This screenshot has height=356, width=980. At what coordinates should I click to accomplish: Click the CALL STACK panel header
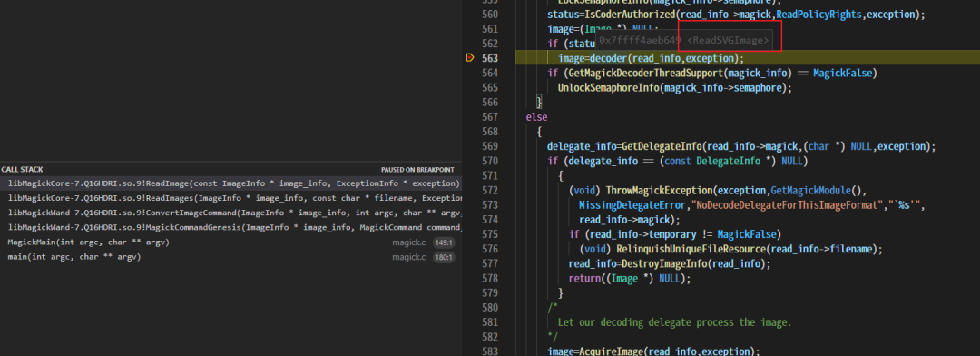pyautogui.click(x=23, y=170)
